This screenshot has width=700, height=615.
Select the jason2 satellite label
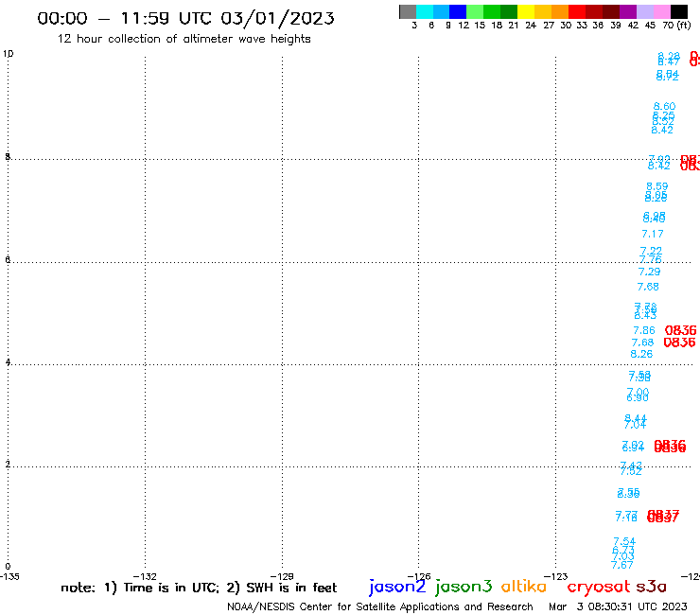point(397,587)
